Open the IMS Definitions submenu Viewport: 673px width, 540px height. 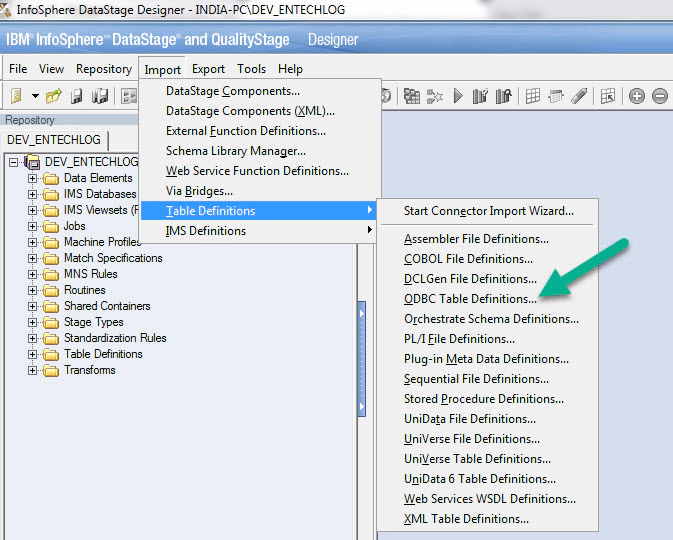pyautogui.click(x=259, y=231)
